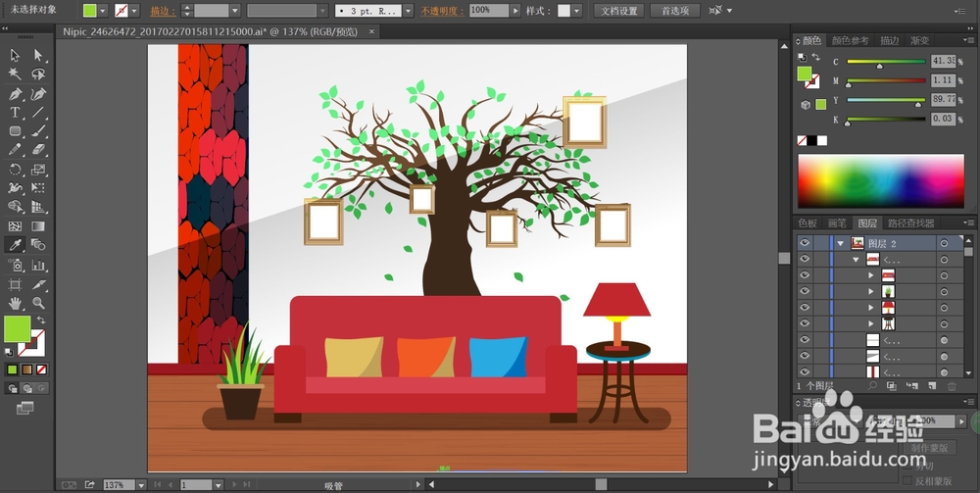Image resolution: width=980 pixels, height=493 pixels.
Task: Switch to the 画笔 tab
Action: click(x=837, y=223)
